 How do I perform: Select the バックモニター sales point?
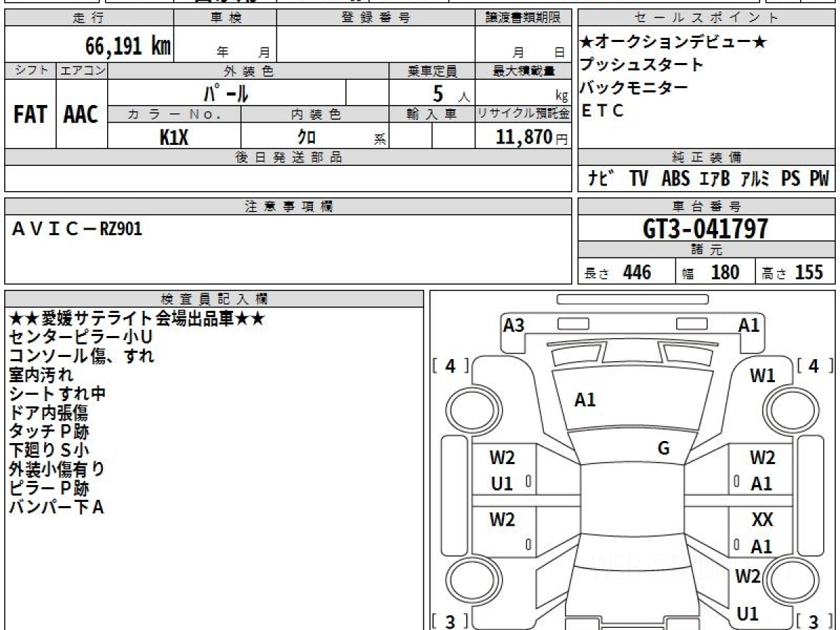634,88
